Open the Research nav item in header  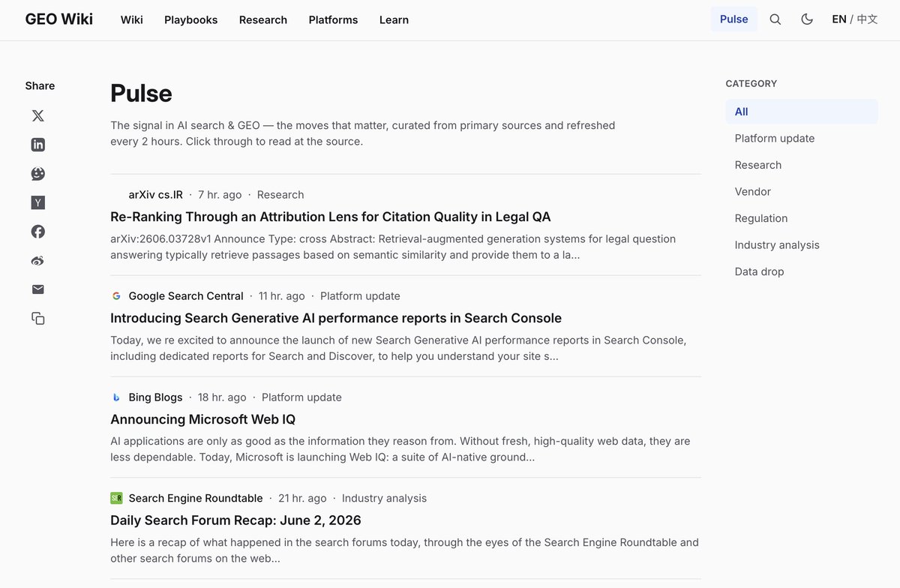tap(263, 19)
